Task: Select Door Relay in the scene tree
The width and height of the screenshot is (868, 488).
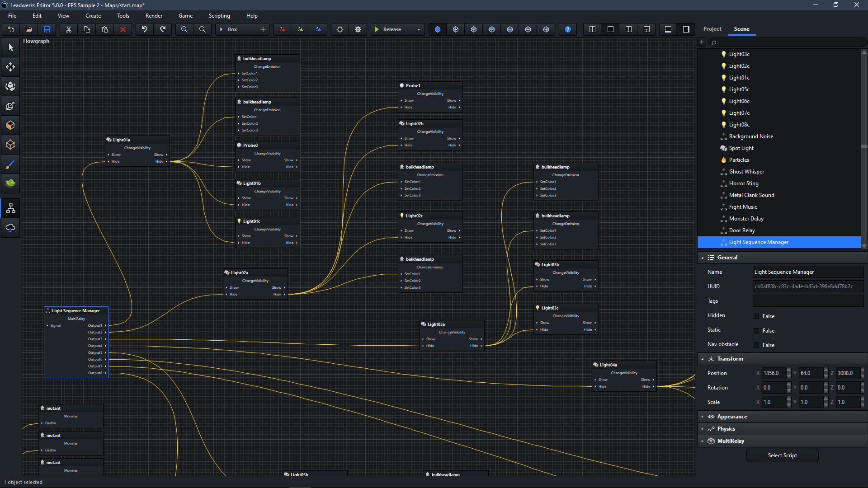Action: click(x=742, y=230)
